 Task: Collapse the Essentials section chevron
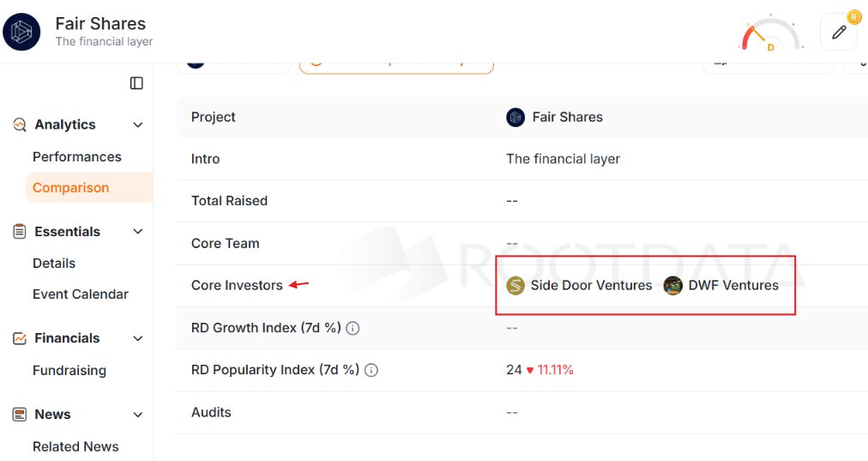[138, 232]
